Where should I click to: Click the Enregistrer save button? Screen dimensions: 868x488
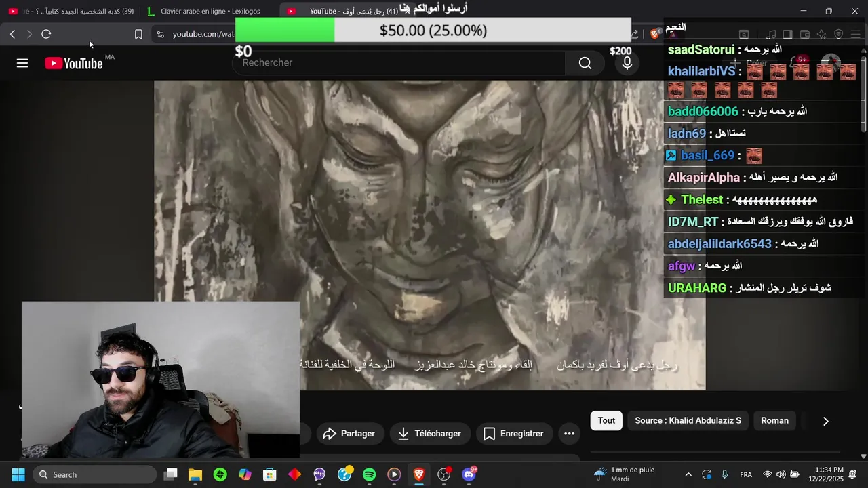514,434
